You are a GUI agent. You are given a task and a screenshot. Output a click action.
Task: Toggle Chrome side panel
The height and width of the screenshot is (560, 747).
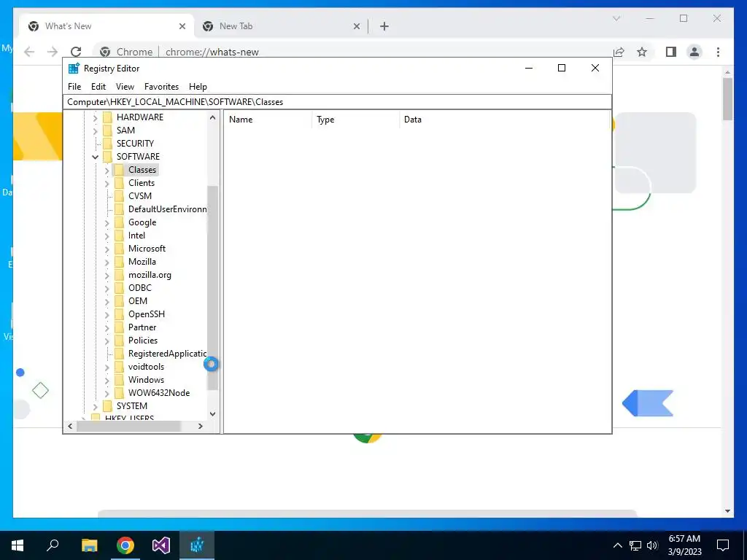tap(671, 52)
